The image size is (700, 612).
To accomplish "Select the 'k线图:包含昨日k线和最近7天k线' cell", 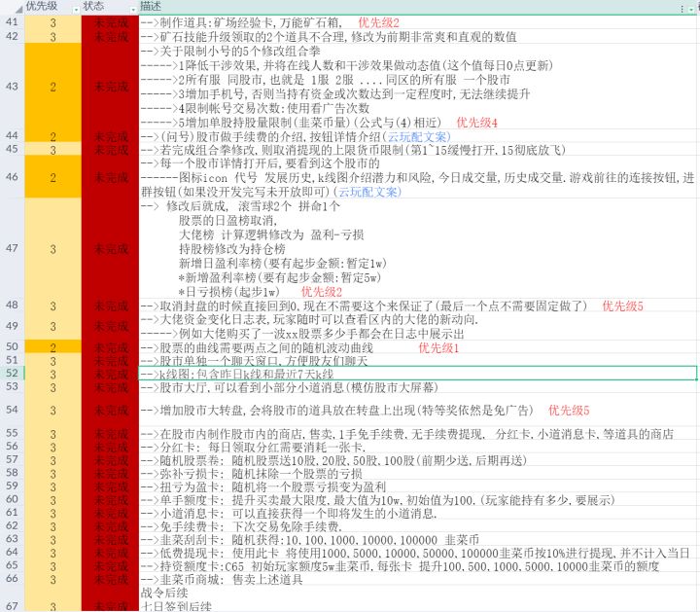I will click(x=419, y=373).
